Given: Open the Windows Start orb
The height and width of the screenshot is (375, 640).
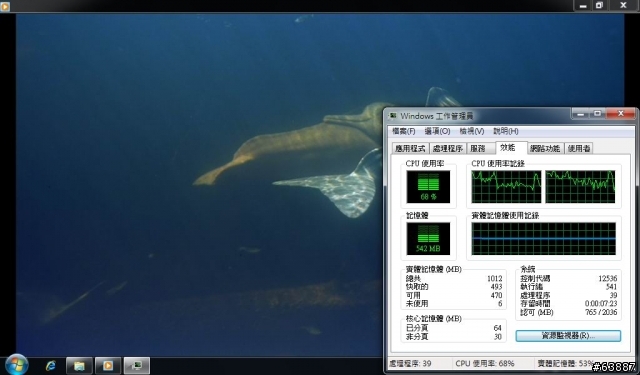Looking at the screenshot, I should click(x=17, y=364).
